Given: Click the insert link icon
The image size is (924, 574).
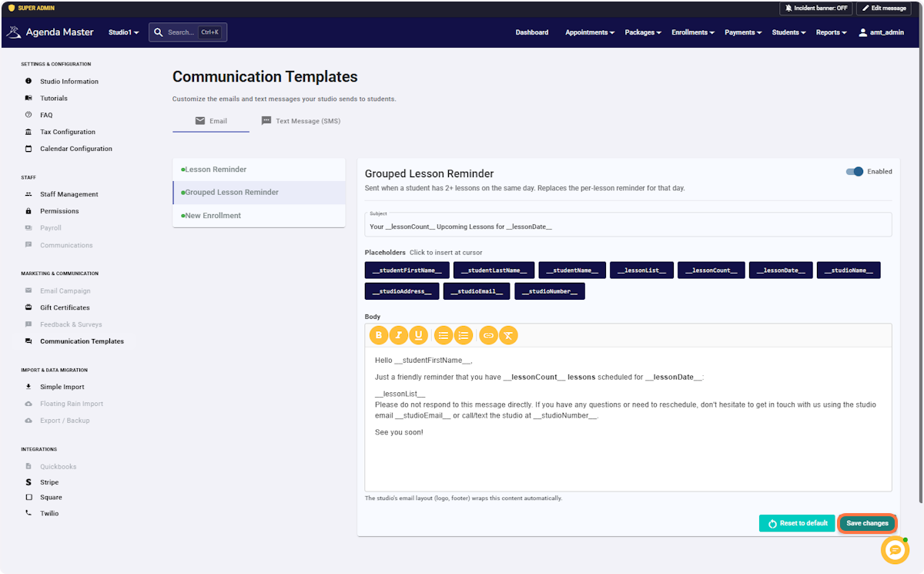Looking at the screenshot, I should (488, 335).
